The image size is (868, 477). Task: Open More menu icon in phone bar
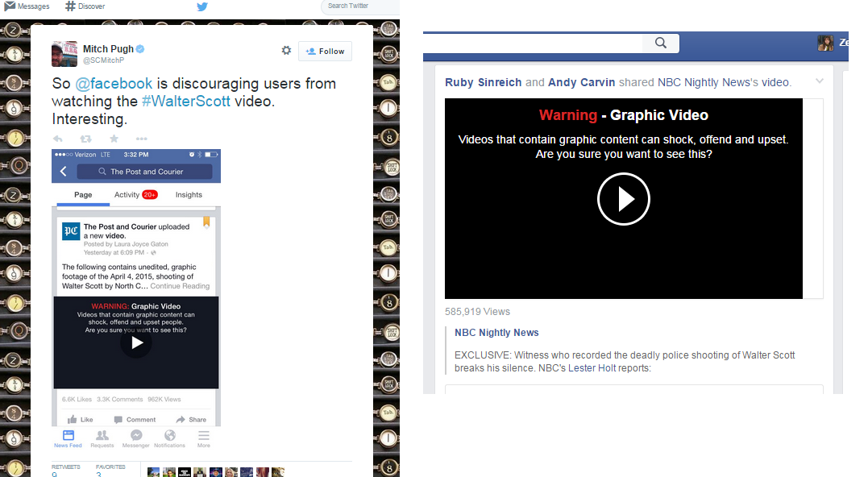pos(204,439)
